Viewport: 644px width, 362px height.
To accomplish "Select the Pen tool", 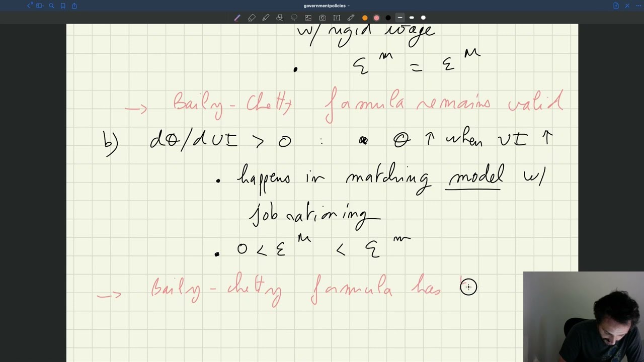I will (x=237, y=18).
